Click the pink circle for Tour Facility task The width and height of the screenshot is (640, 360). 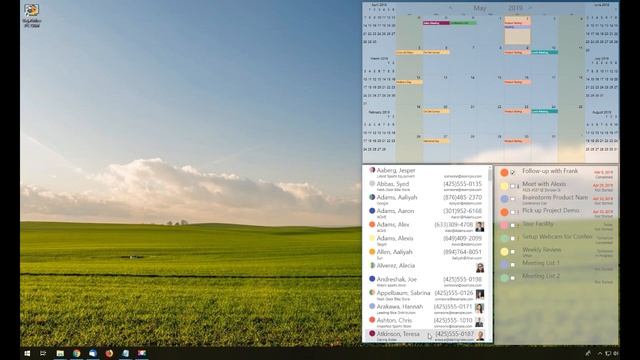pos(504,225)
